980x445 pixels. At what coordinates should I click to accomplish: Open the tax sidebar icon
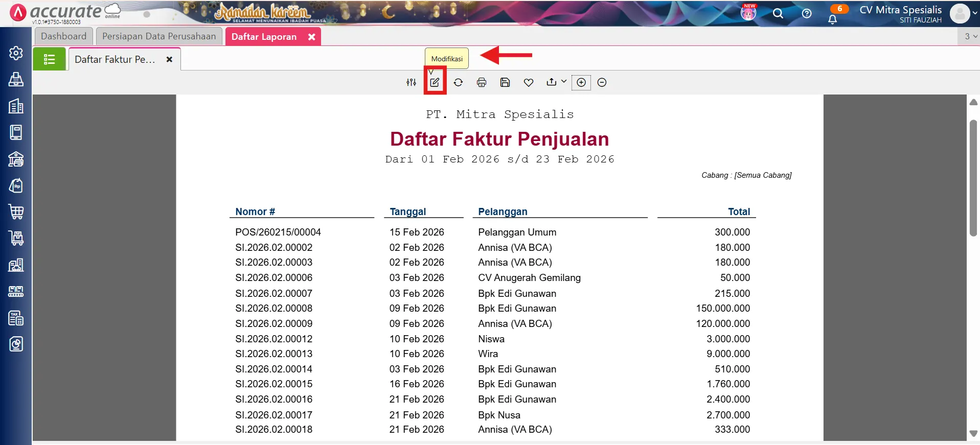click(x=16, y=318)
